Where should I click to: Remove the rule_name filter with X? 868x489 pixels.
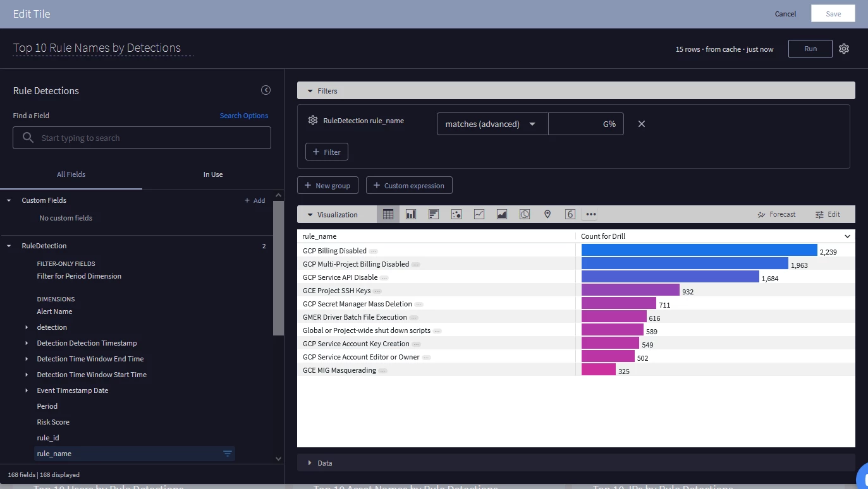point(642,124)
